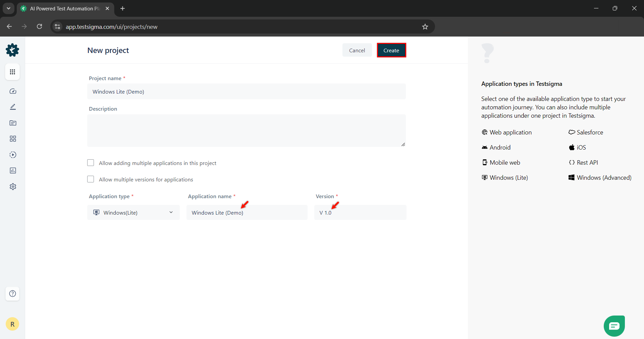Reload the page
The image size is (644, 339).
[x=40, y=26]
